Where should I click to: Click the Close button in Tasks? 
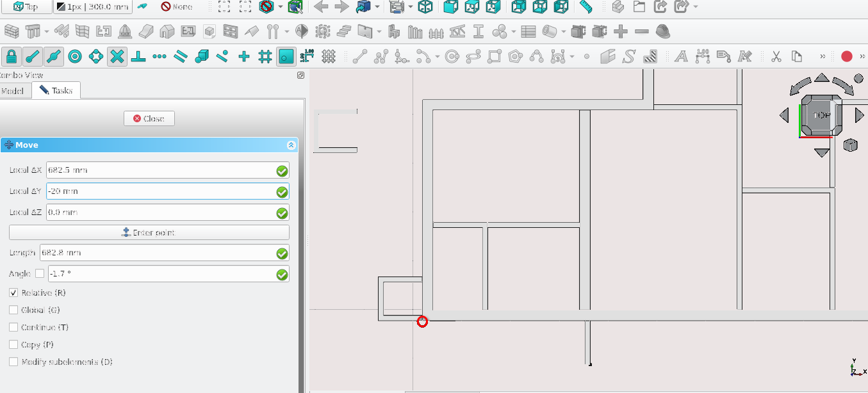click(149, 118)
